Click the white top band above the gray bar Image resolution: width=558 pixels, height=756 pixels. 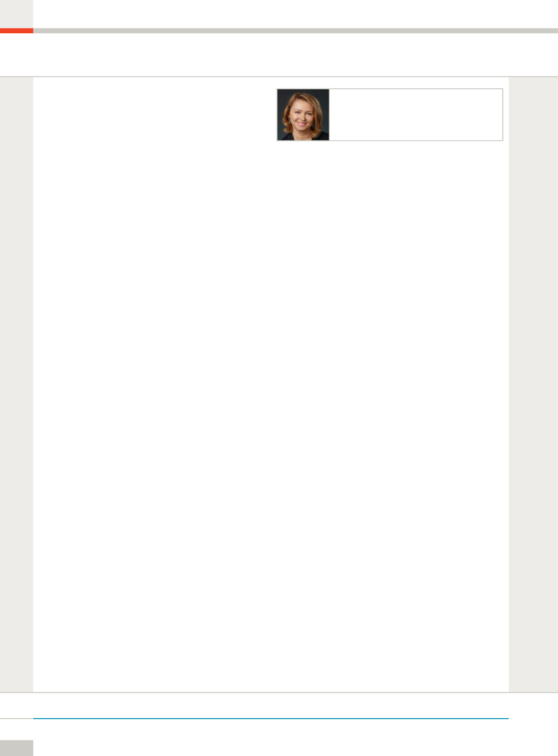point(296,14)
